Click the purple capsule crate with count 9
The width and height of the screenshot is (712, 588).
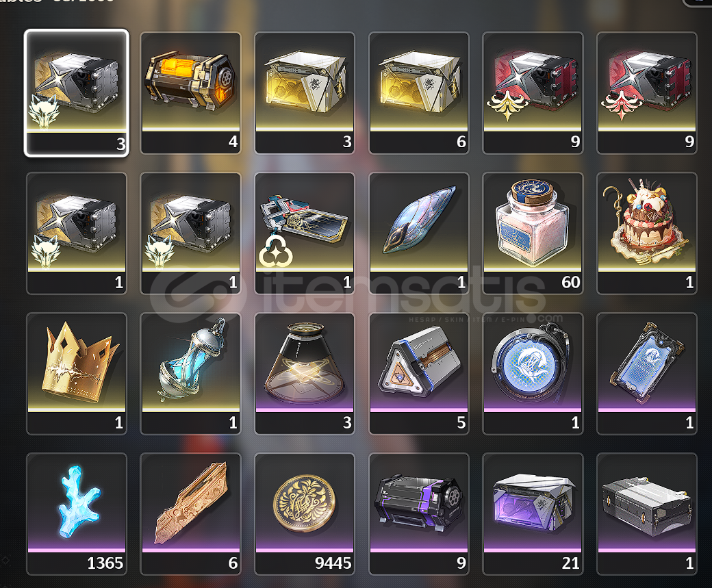click(419, 514)
